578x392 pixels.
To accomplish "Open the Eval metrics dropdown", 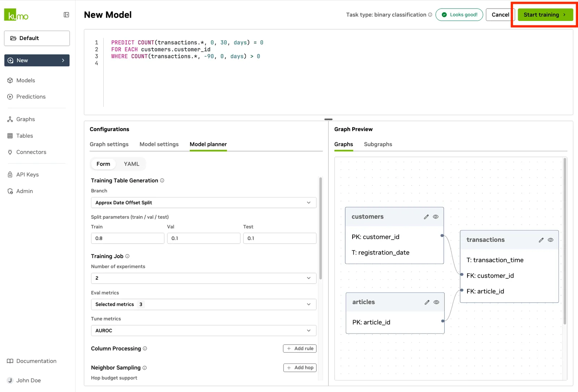I will (204, 304).
